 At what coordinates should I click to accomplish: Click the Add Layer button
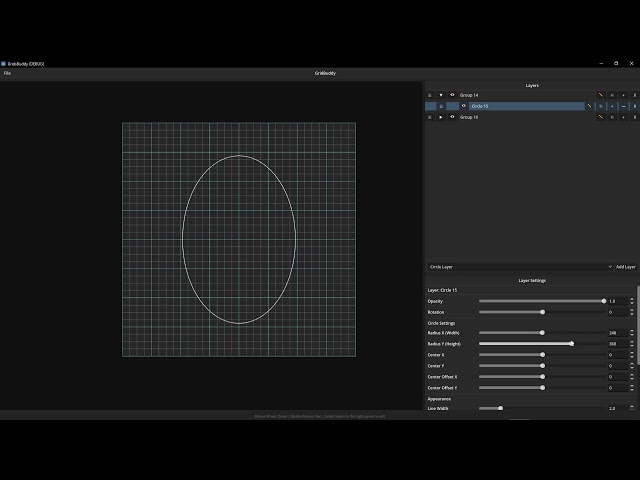[x=626, y=267]
